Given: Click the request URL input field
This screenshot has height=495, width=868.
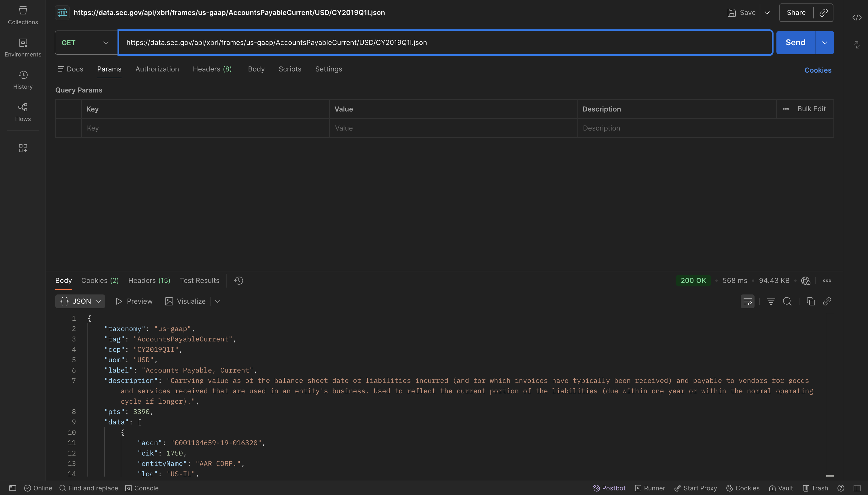Looking at the screenshot, I should point(445,42).
